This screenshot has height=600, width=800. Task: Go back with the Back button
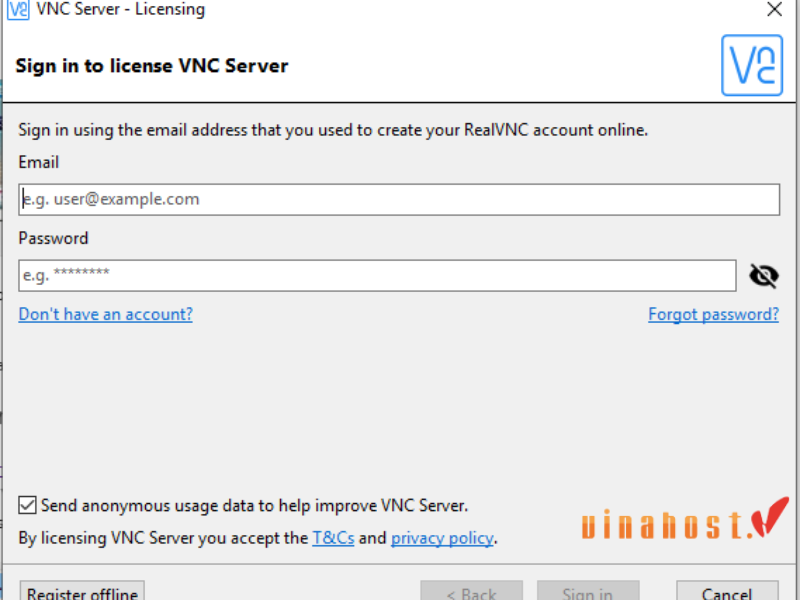[471, 591]
